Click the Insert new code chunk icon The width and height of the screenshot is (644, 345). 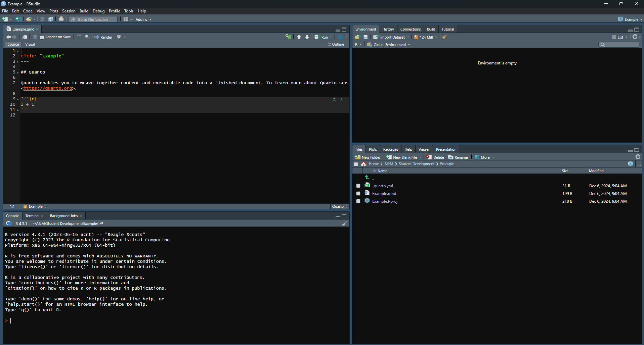[x=288, y=37]
